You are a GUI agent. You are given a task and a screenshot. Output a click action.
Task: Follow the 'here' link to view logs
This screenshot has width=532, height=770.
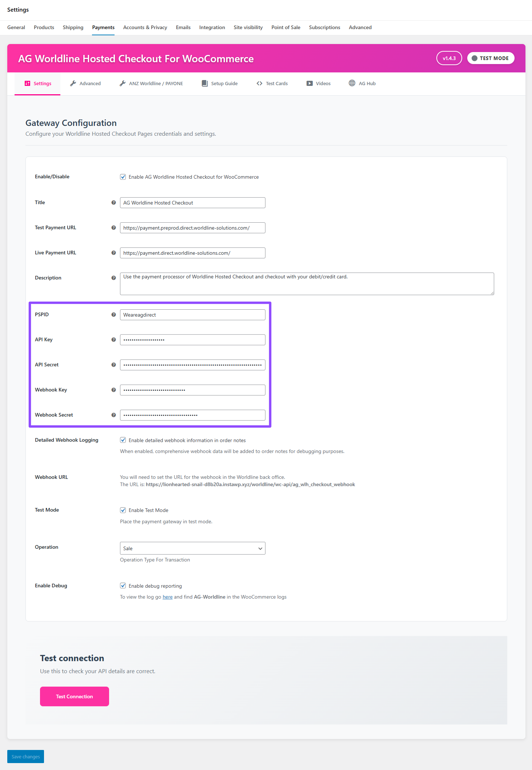[x=167, y=597]
